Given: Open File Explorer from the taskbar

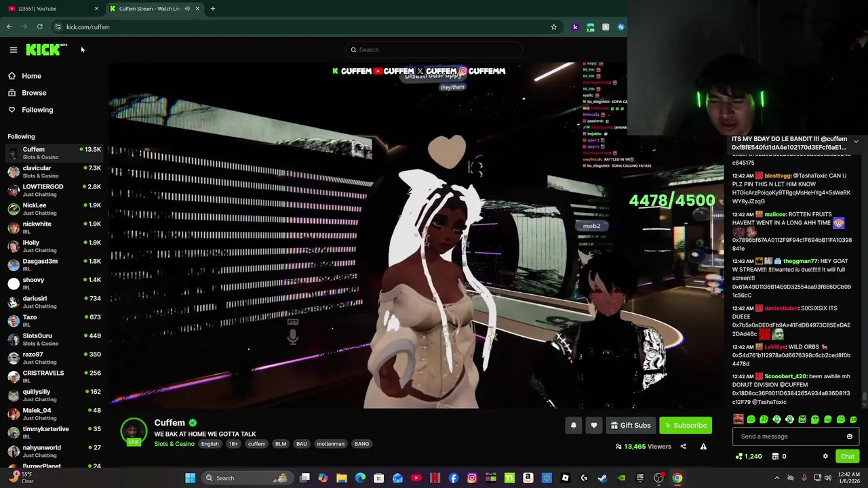Looking at the screenshot, I should point(342,478).
